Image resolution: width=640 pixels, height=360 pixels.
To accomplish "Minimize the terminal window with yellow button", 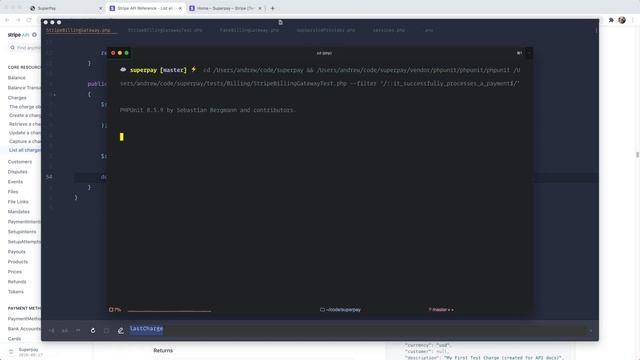I will [120, 53].
